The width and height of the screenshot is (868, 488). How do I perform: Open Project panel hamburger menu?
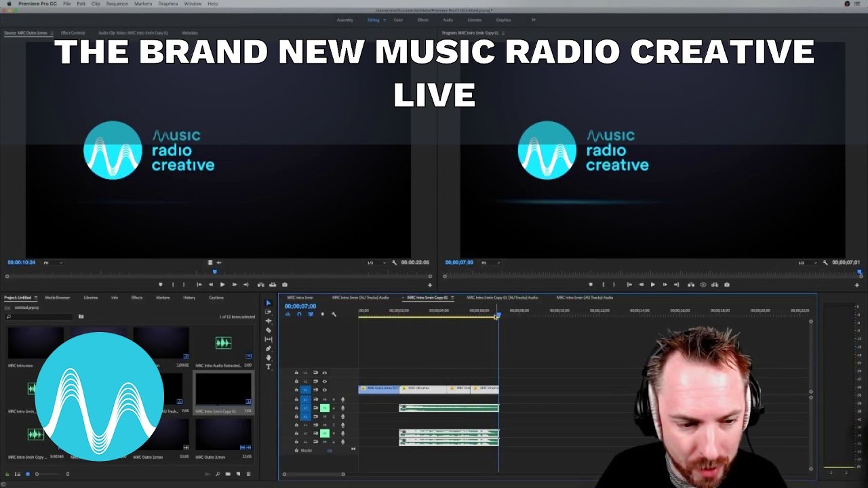click(36, 298)
